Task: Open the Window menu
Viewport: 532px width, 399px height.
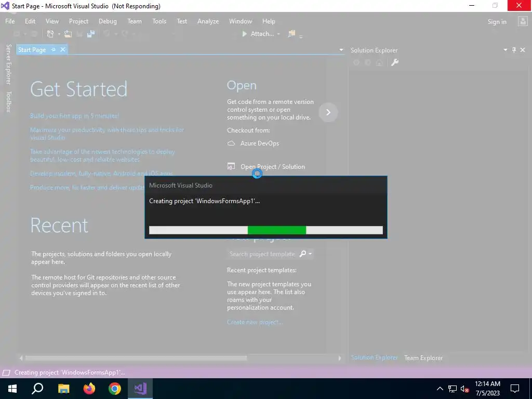Action: click(x=240, y=21)
